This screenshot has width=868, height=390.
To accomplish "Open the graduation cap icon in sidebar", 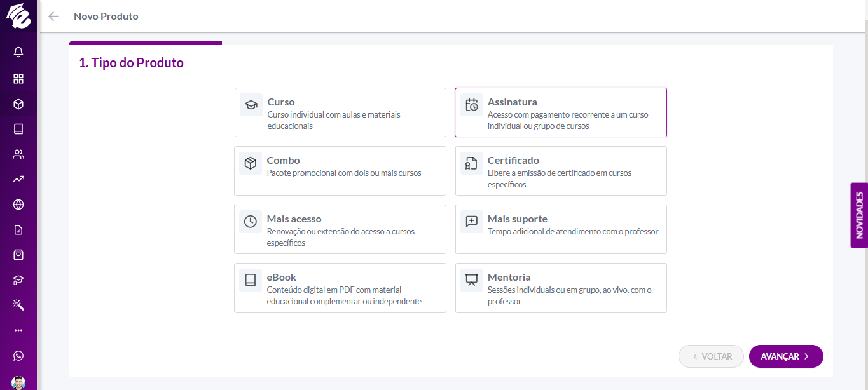I will tap(18, 280).
